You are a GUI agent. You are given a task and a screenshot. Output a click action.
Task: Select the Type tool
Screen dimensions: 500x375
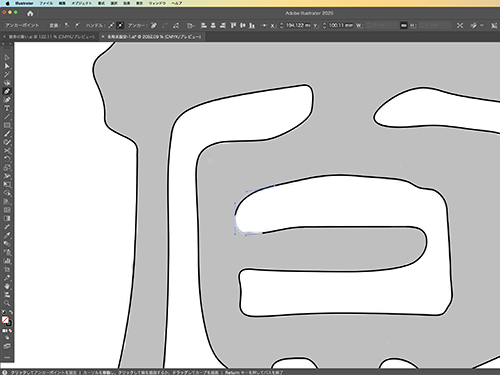7,108
